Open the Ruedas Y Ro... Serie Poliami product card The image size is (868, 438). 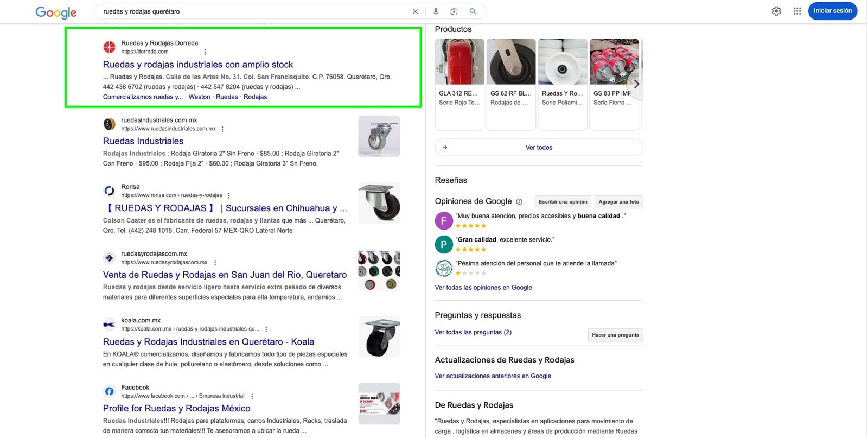563,84
